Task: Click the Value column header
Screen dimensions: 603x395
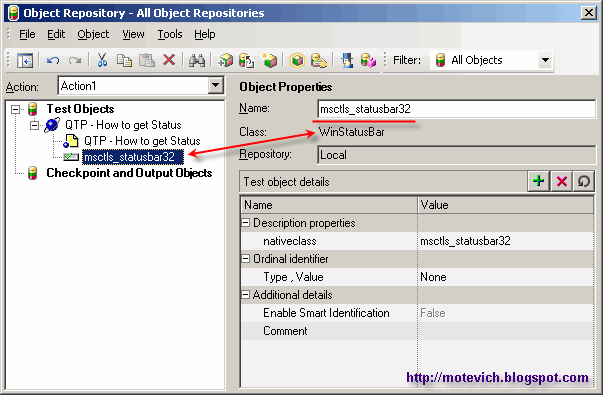Action: click(x=505, y=205)
